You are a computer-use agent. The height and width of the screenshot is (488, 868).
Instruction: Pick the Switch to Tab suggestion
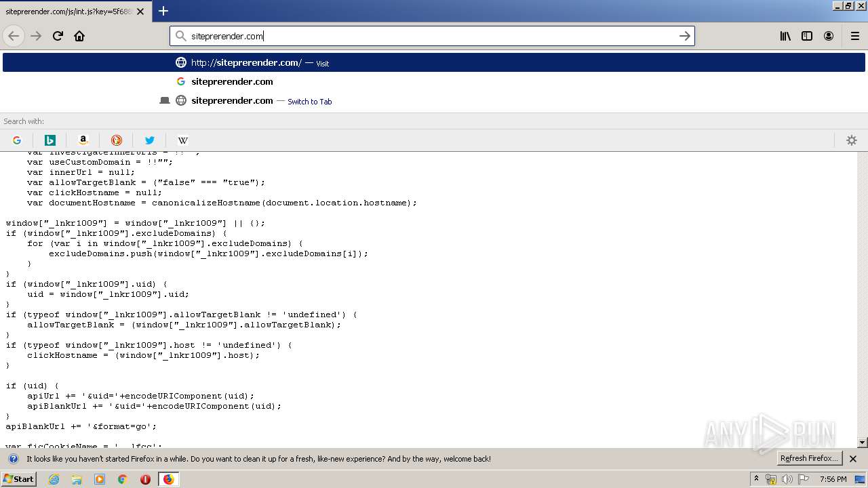coord(434,100)
